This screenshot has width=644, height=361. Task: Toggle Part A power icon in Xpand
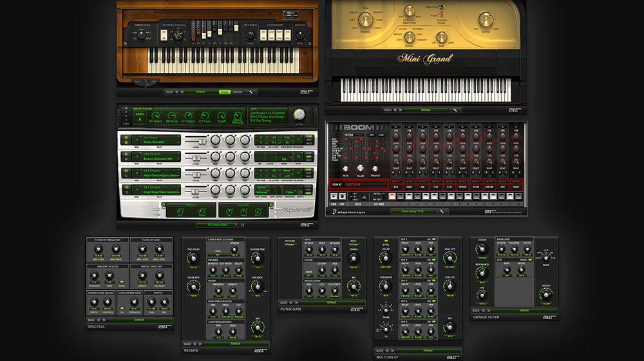pyautogui.click(x=126, y=138)
